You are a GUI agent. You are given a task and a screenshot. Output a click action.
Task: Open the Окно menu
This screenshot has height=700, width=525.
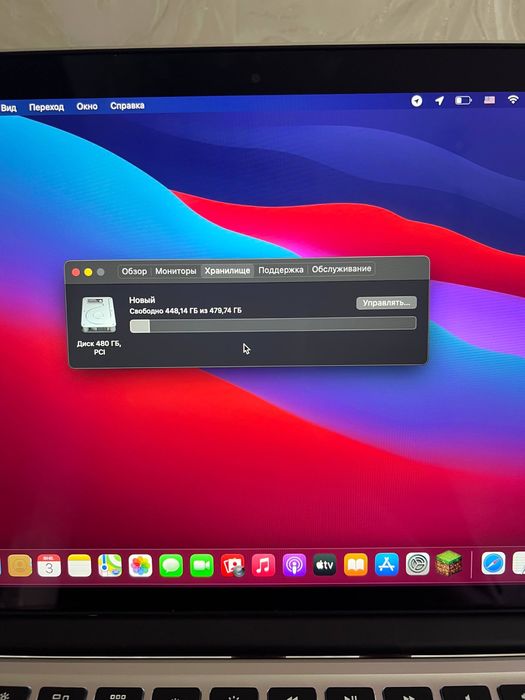tap(87, 106)
